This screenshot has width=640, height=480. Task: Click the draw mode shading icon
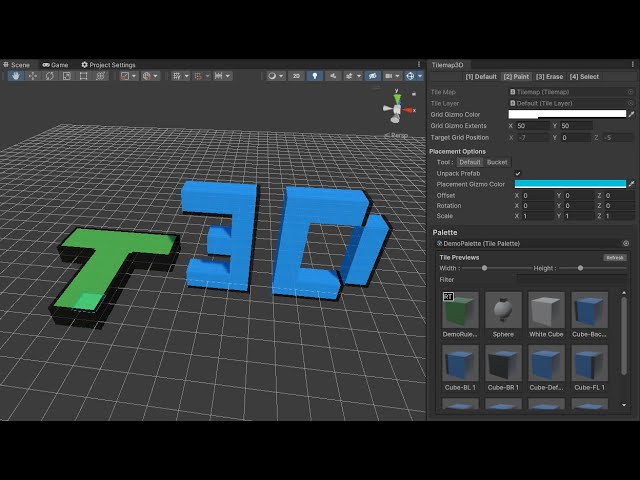pos(272,76)
